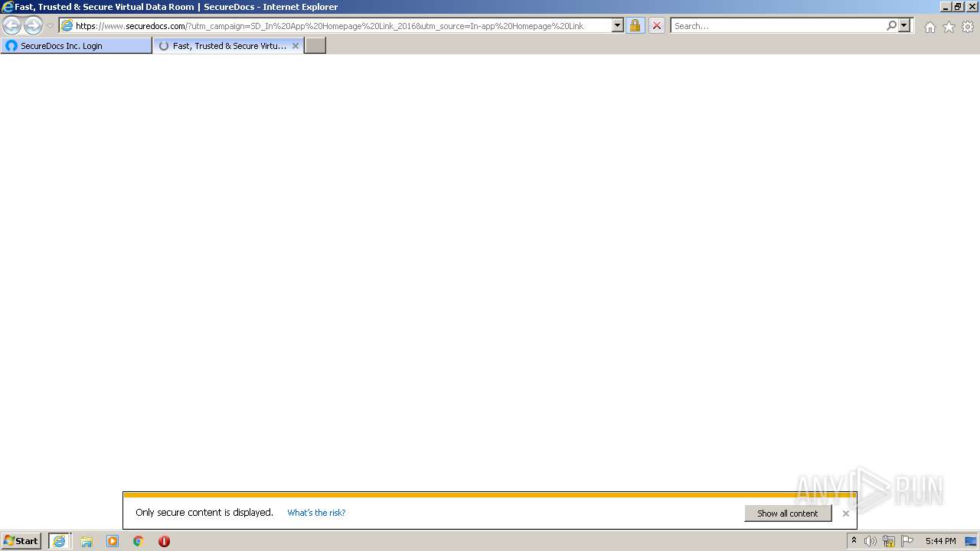Screen dimensions: 980x551
Task: Close the Fast, Trusted & Secure tab
Action: pyautogui.click(x=296, y=46)
